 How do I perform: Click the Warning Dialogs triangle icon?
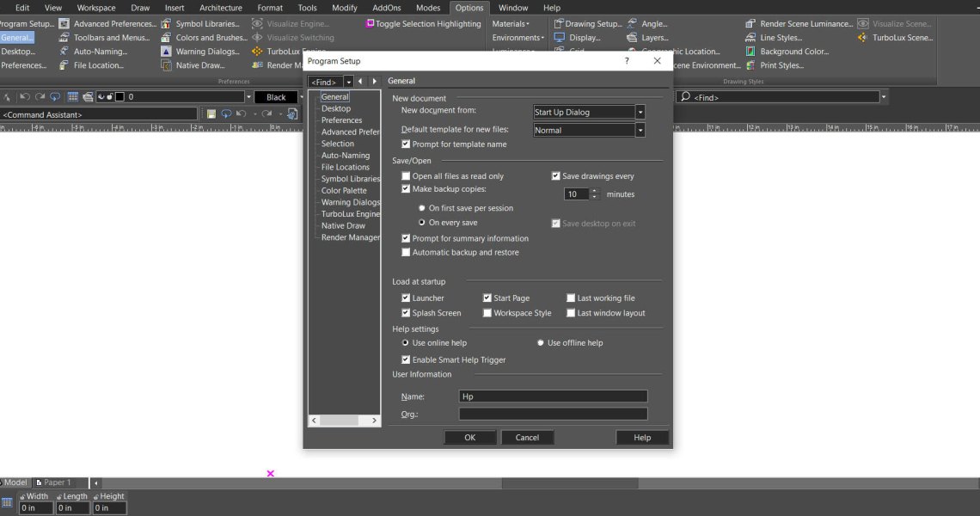pyautogui.click(x=166, y=52)
